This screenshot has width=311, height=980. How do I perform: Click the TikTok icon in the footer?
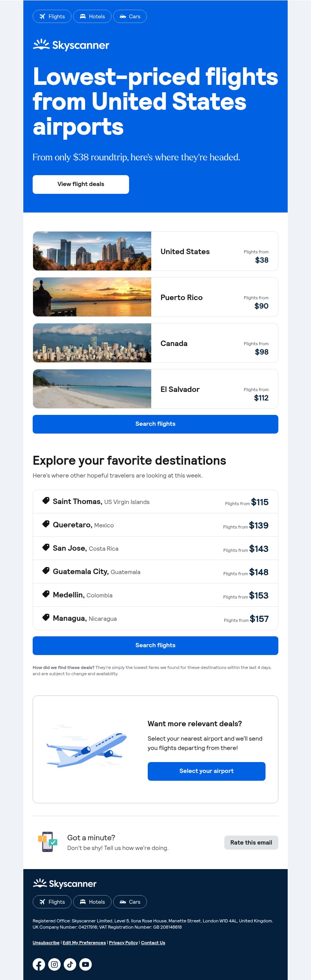pyautogui.click(x=70, y=964)
